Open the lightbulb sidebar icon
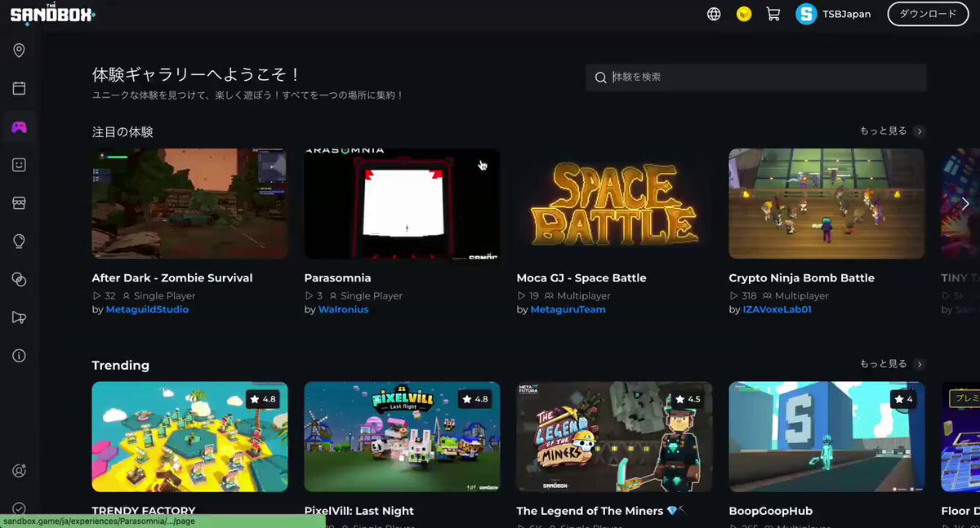The height and width of the screenshot is (528, 980). tap(19, 241)
